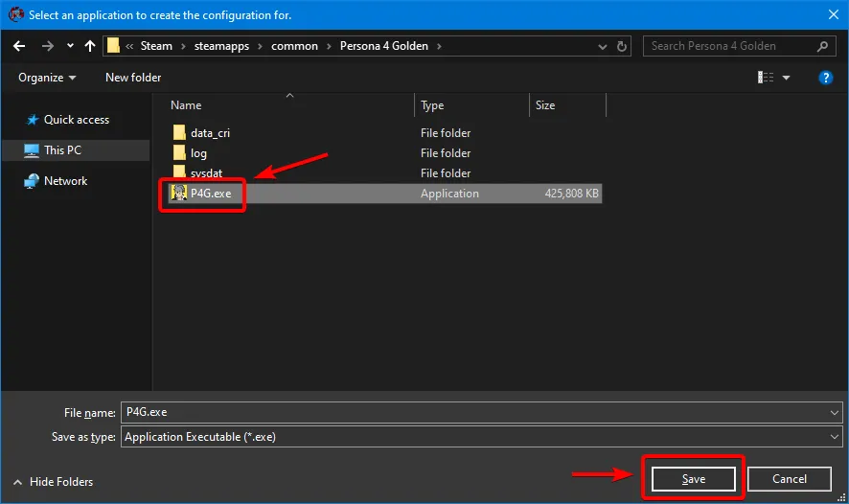
Task: Select Persona 4 Golden breadcrumb segment
Action: tap(384, 46)
